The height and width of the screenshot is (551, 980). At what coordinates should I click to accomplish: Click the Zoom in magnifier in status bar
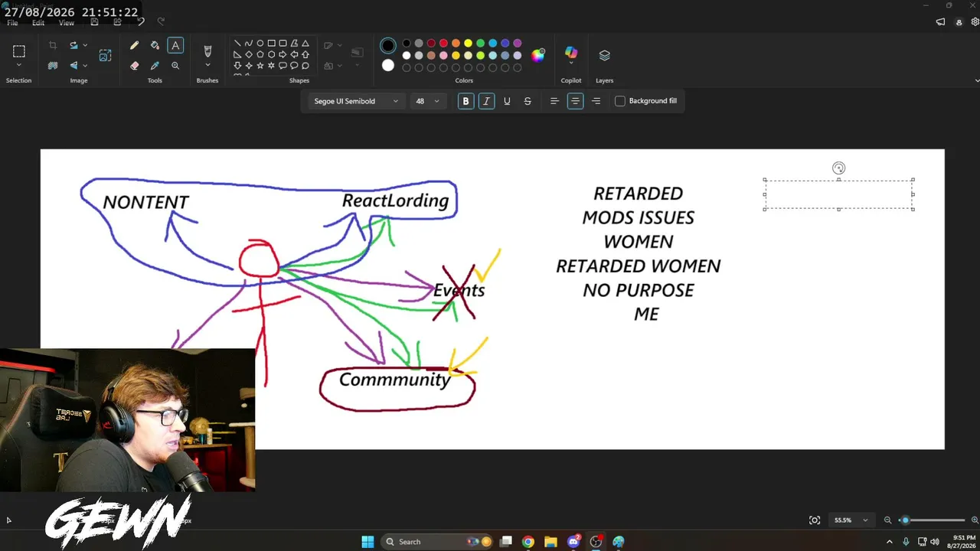pos(975,520)
